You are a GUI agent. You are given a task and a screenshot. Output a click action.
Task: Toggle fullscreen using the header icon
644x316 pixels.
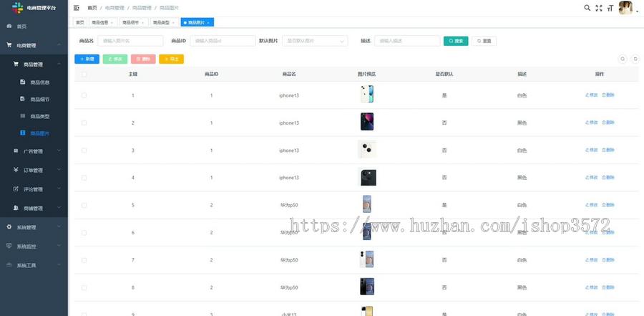coord(599,8)
